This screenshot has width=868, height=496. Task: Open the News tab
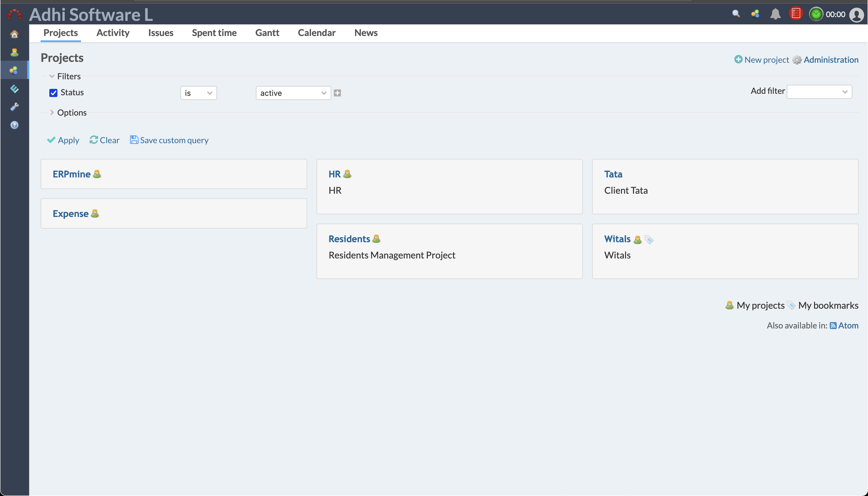366,33
